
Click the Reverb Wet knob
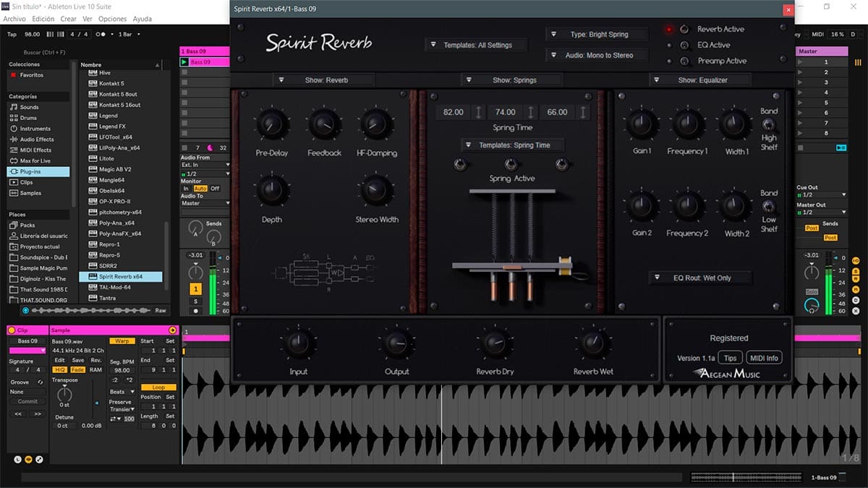tap(592, 343)
